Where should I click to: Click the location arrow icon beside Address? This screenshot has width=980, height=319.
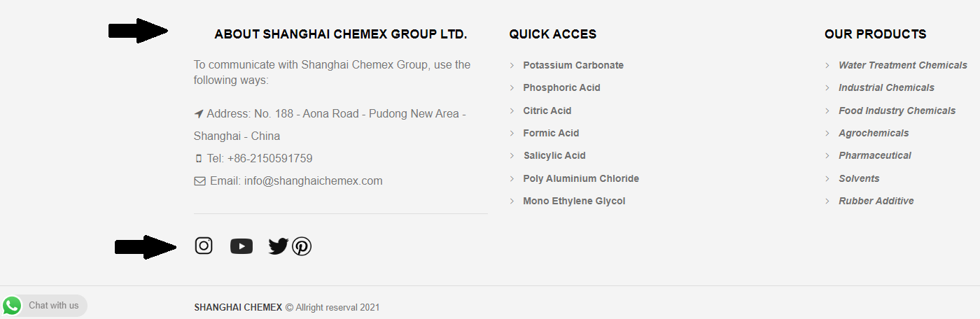(199, 114)
